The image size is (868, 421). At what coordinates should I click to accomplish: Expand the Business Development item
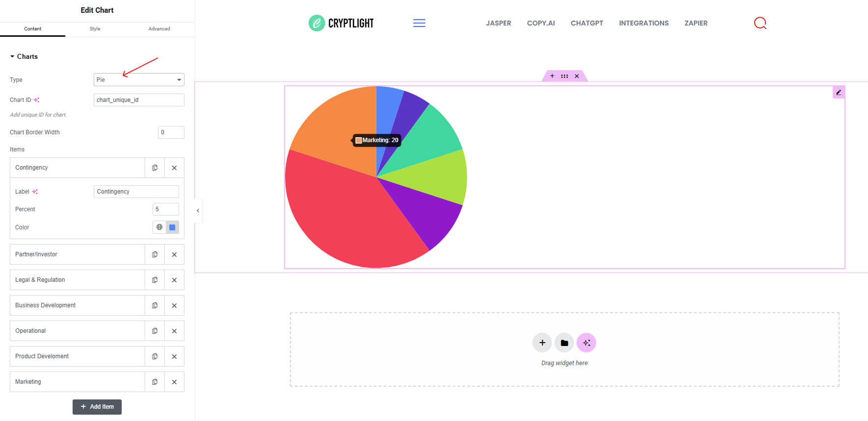point(78,305)
